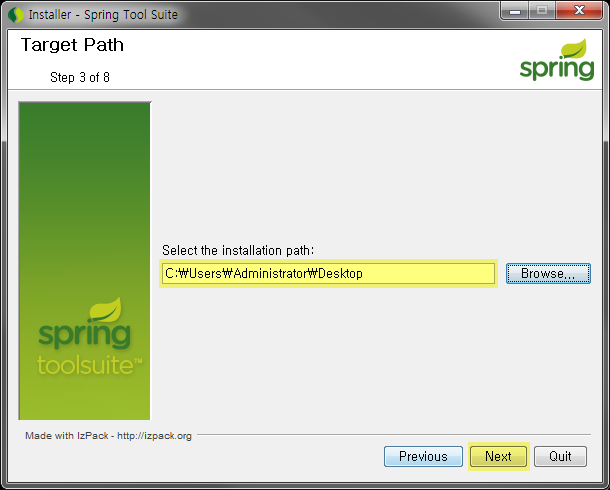Quit the installer
The width and height of the screenshot is (610, 490).
click(560, 456)
